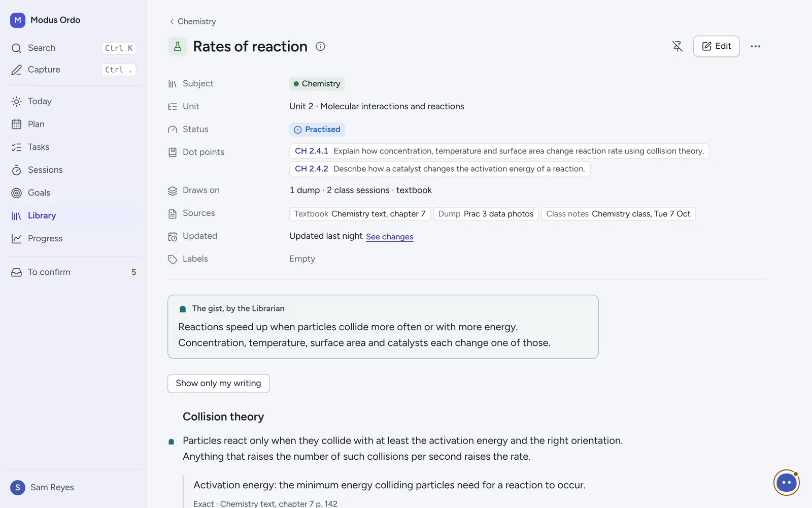Click the Empty labels field

click(302, 259)
